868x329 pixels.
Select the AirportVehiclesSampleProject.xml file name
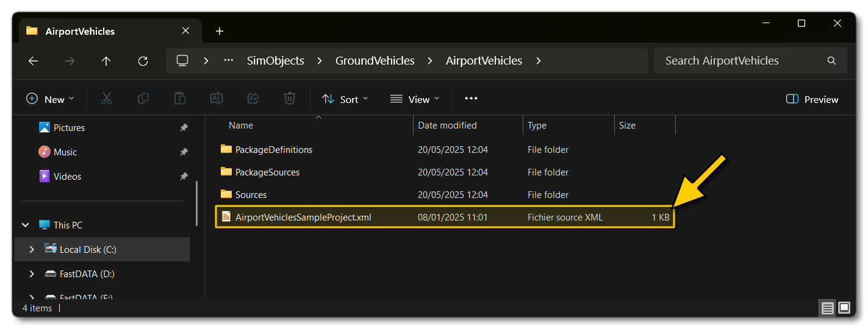tap(303, 218)
